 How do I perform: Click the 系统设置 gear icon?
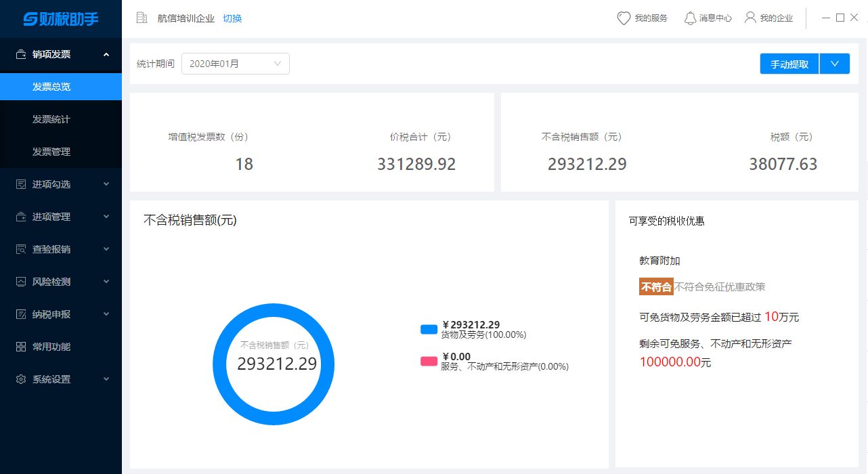point(21,379)
